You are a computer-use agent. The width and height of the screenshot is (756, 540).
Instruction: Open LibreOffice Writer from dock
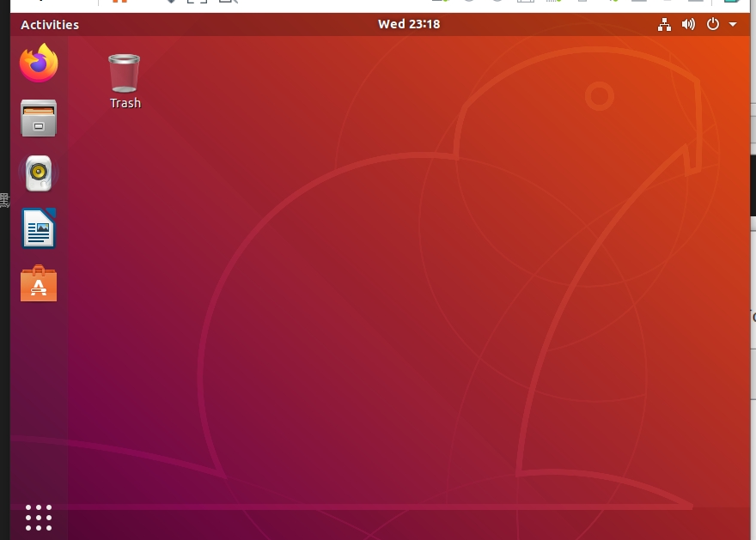click(x=39, y=228)
